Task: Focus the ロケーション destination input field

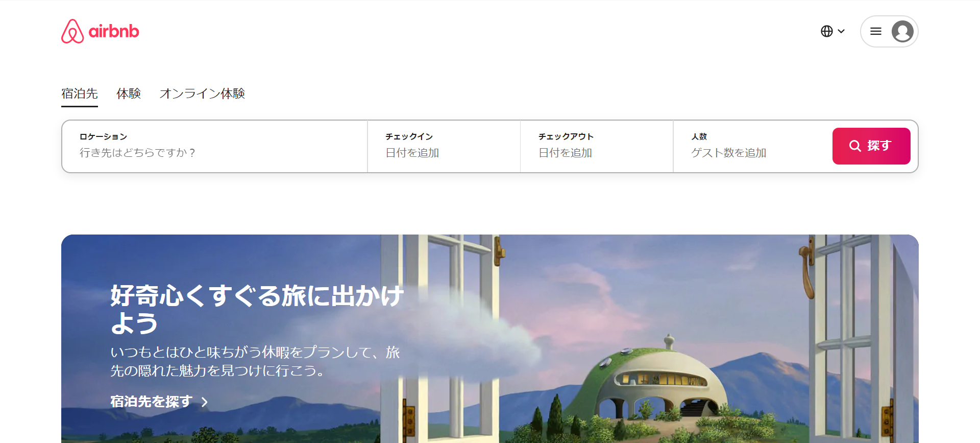Action: (x=215, y=146)
